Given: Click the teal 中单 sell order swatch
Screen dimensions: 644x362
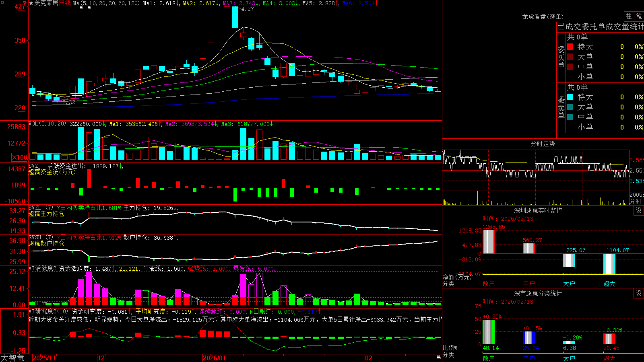Looking at the screenshot, I should click(570, 117).
